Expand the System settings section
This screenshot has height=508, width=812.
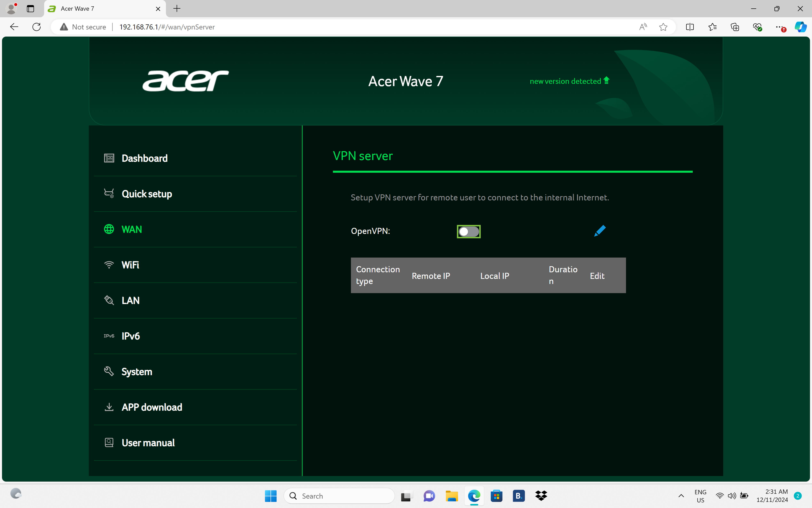coord(137,372)
